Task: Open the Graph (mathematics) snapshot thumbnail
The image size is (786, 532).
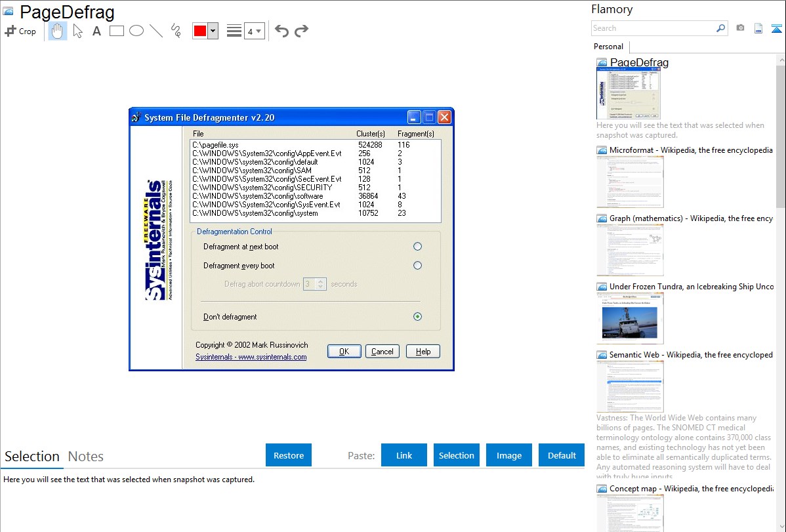Action: click(630, 250)
